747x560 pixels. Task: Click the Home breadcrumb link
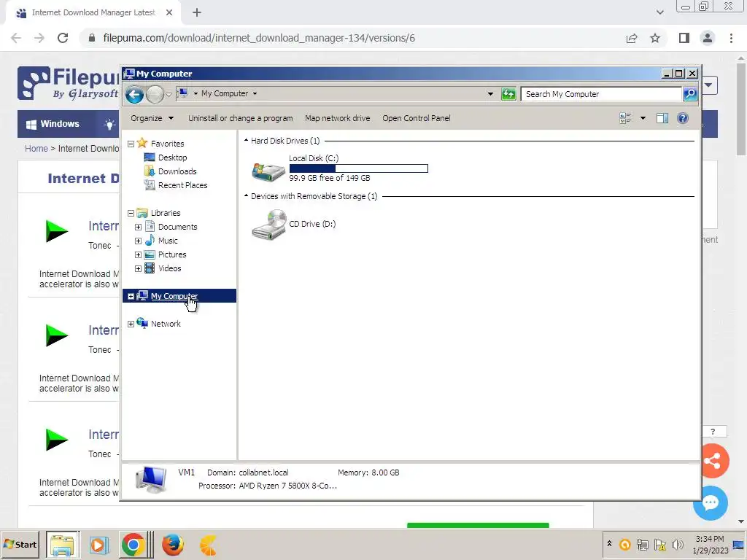pyautogui.click(x=36, y=149)
